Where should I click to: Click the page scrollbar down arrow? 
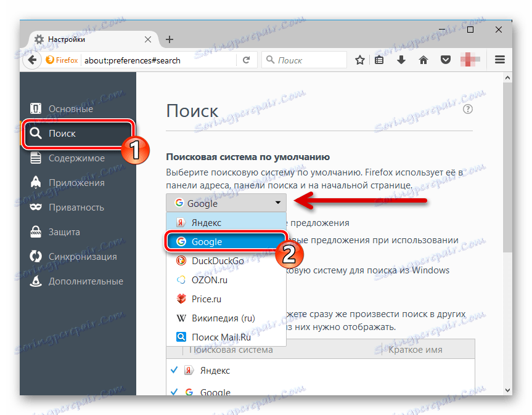pos(507,390)
